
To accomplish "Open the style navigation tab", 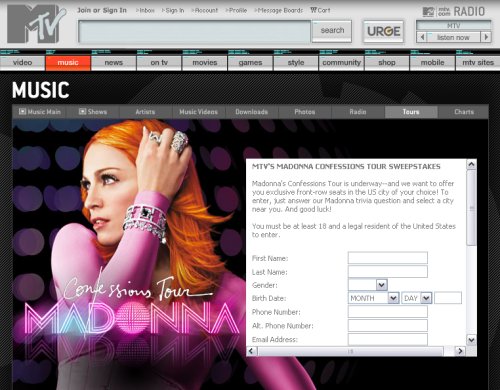I will coord(296,63).
